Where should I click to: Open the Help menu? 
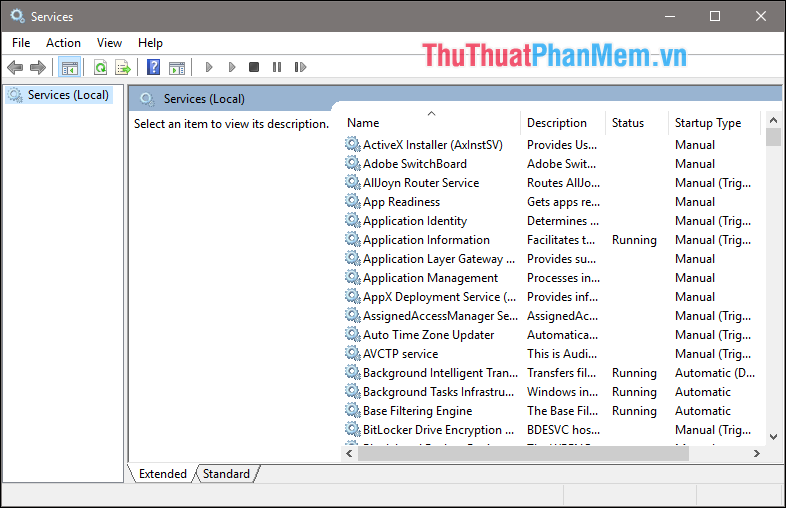click(150, 43)
